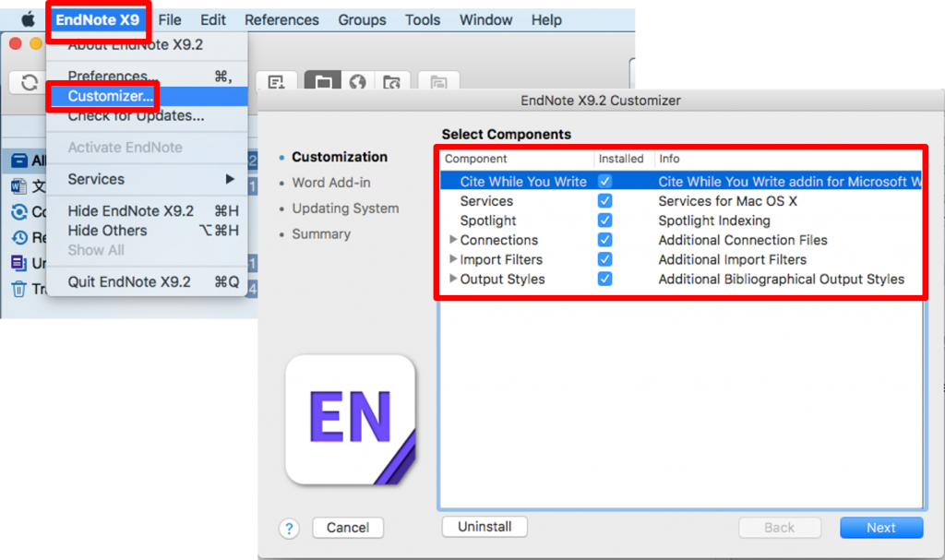The height and width of the screenshot is (560, 945).
Task: Switch to Local Library mode folder icon
Action: coord(322,82)
